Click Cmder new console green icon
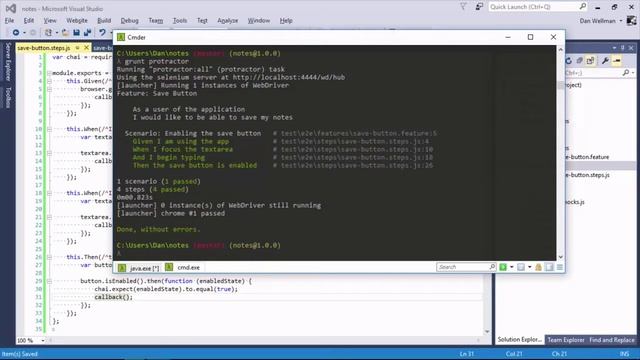 [503, 267]
